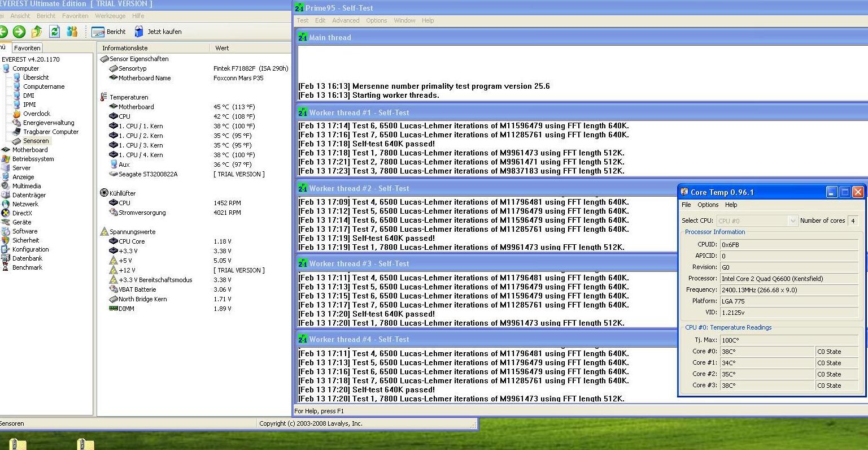Expand the Betriebssystem tree category
Viewport: 868px width, 450px height.
pos(33,159)
